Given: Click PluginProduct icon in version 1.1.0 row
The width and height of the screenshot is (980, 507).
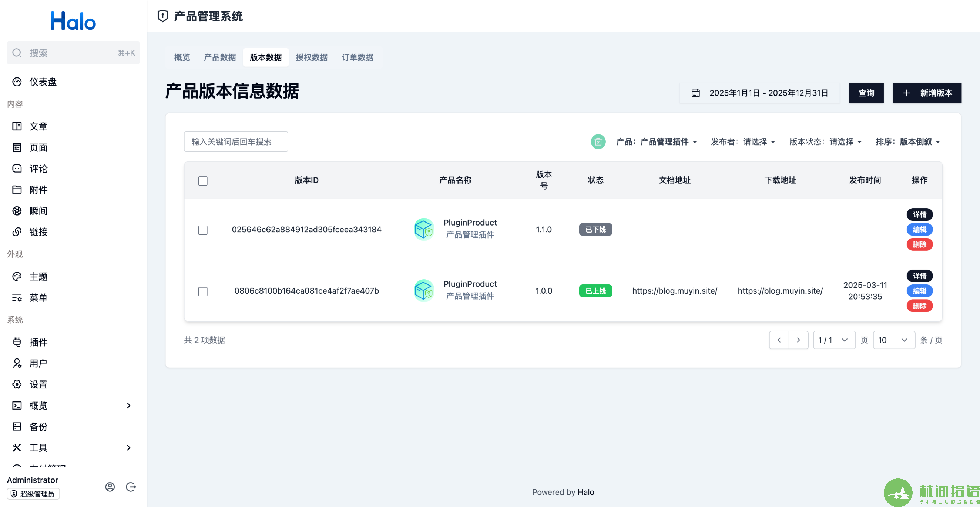Looking at the screenshot, I should 424,229.
